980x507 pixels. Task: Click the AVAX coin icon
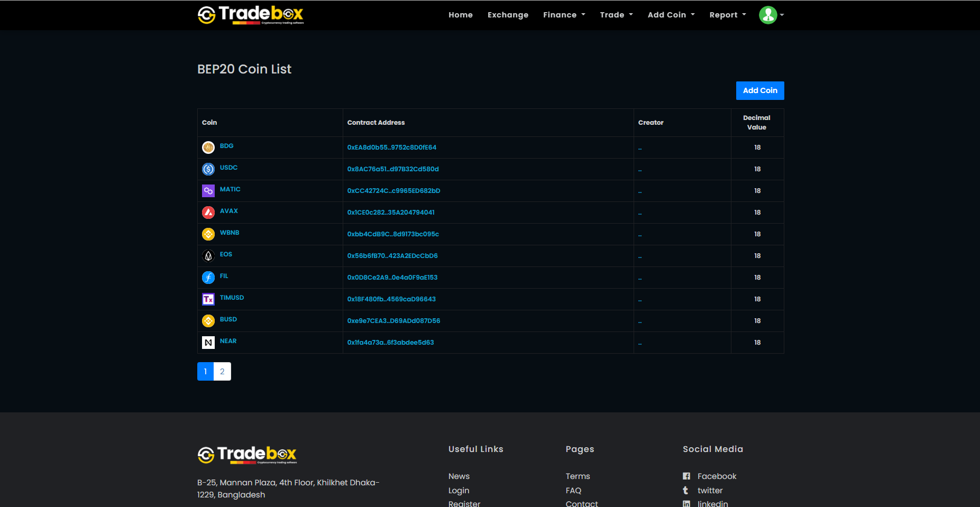click(x=208, y=213)
